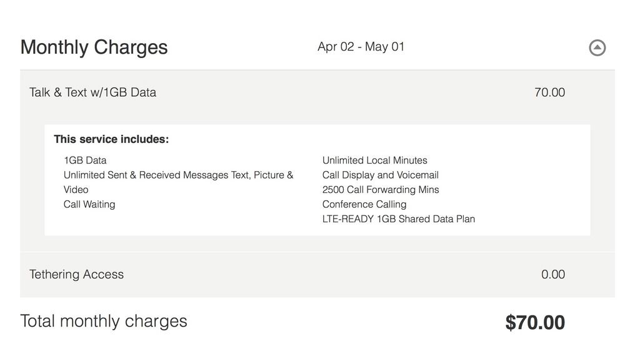This screenshot has width=640, height=364.
Task: Select the Tethering Access row label
Action: point(76,275)
